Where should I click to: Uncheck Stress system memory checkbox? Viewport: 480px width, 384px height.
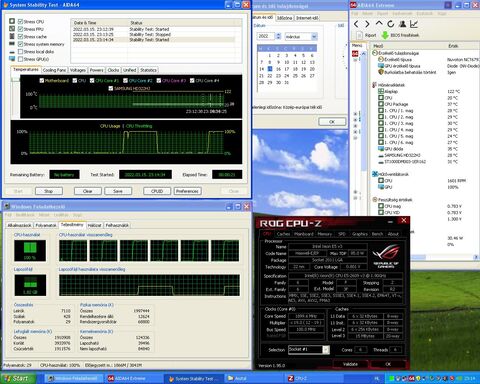coord(20,44)
